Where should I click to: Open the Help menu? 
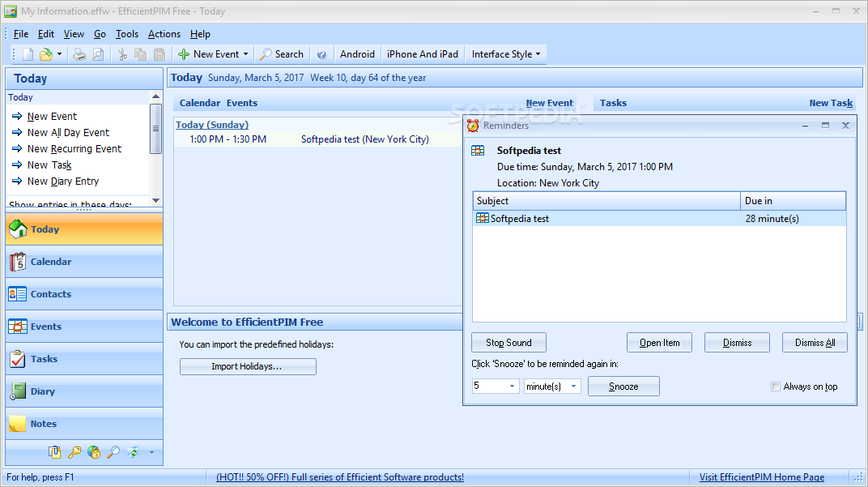200,34
